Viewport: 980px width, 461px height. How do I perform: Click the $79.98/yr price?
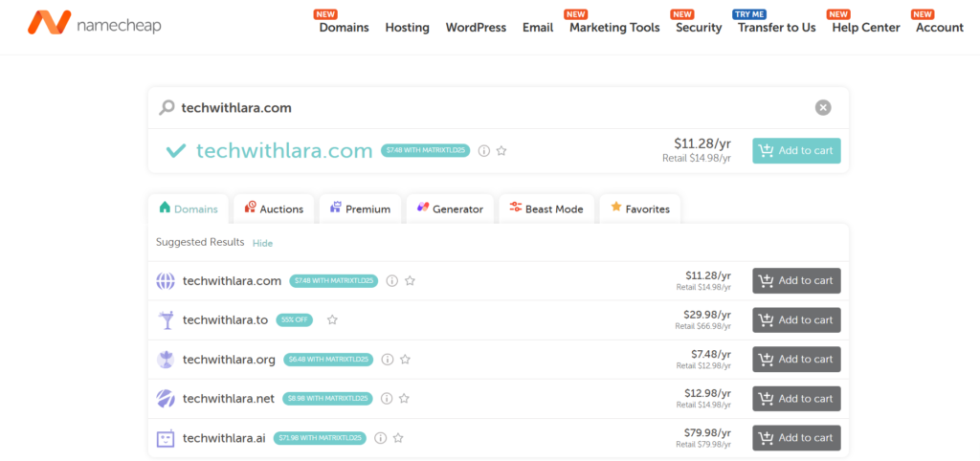point(708,433)
